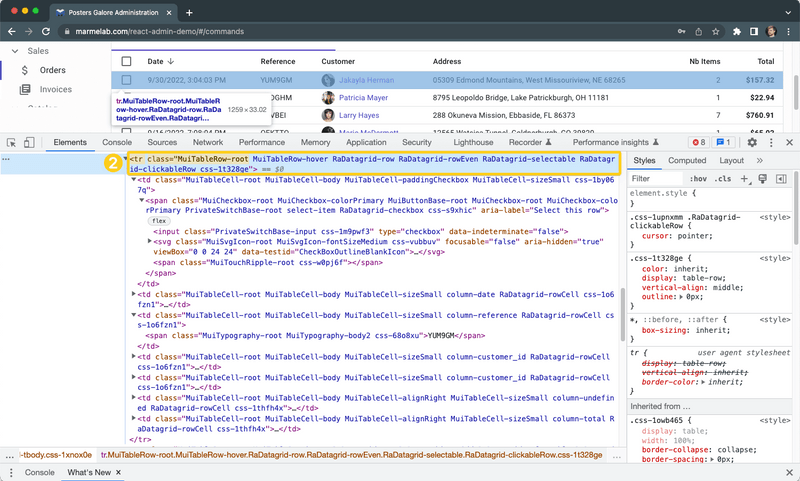The image size is (800, 481).
Task: Open the DevTools three-dot menu
Action: (770, 143)
